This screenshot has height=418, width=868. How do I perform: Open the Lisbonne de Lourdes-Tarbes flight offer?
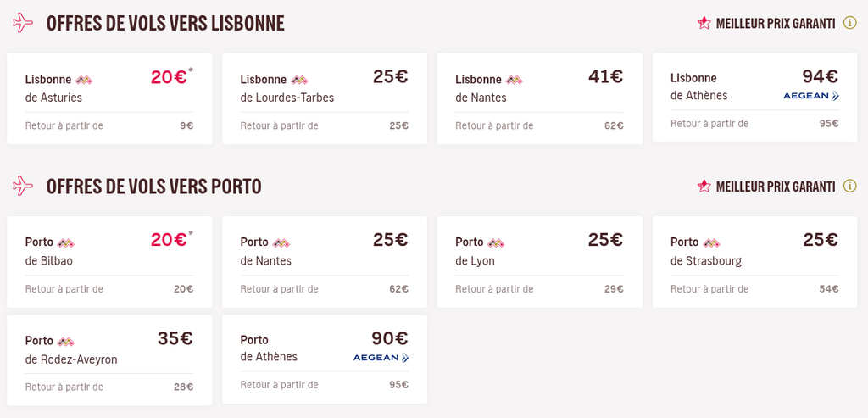[325, 98]
